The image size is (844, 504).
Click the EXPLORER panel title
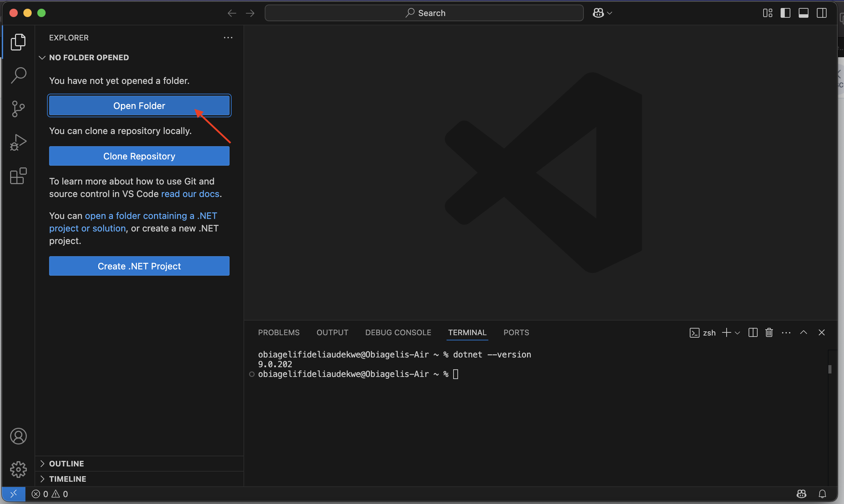coord(69,38)
